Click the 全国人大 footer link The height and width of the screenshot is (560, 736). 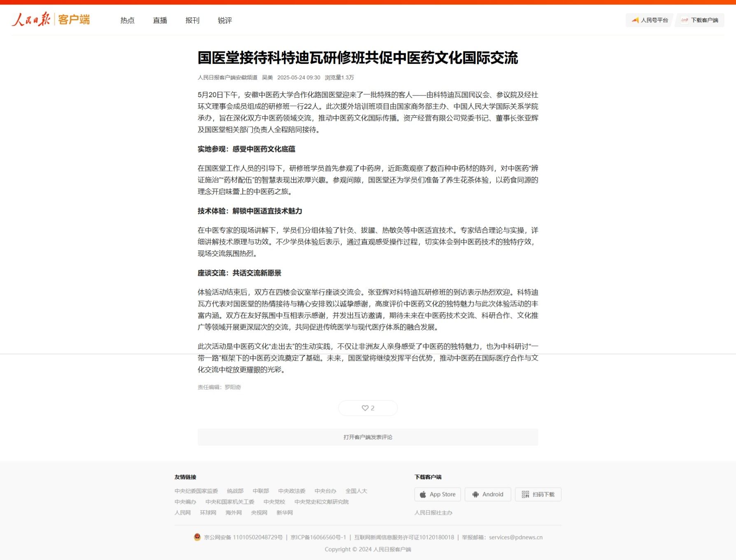[x=356, y=491]
